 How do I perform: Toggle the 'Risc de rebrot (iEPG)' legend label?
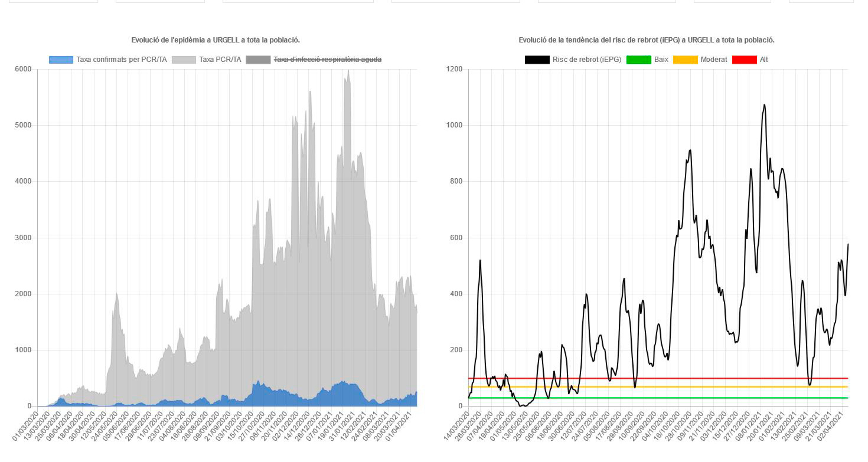coord(586,60)
